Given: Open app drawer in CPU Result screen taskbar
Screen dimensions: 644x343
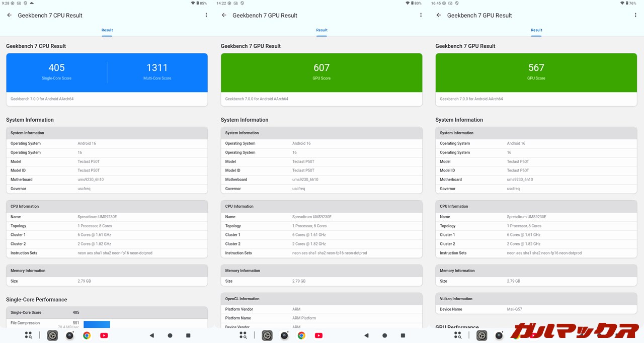Looking at the screenshot, I should 29,335.
